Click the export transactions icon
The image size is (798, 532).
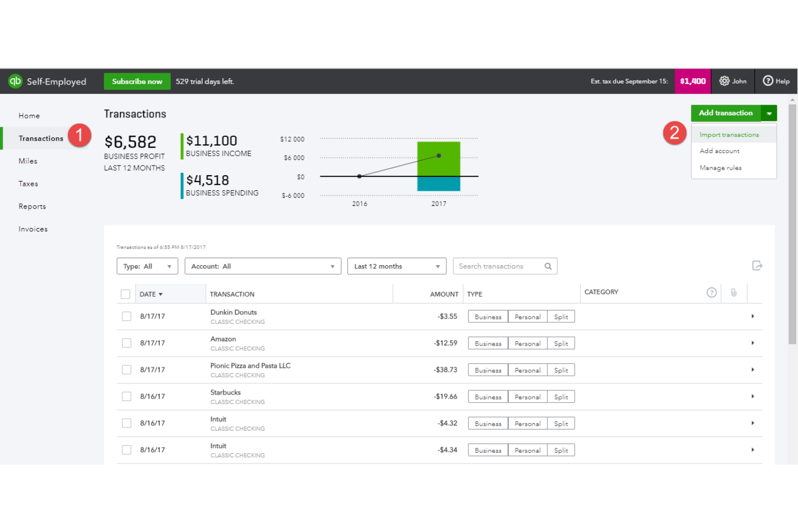(757, 265)
